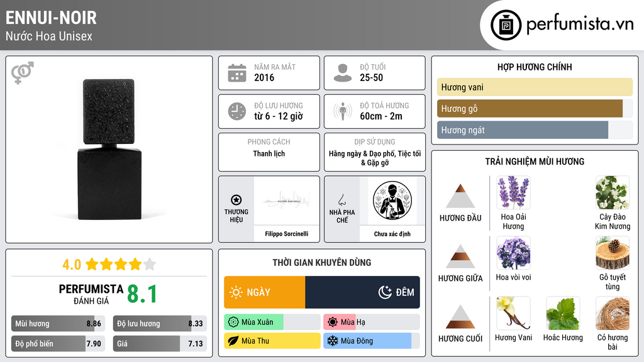
Task: Click the Hương vani accord bar
Action: pos(535,87)
